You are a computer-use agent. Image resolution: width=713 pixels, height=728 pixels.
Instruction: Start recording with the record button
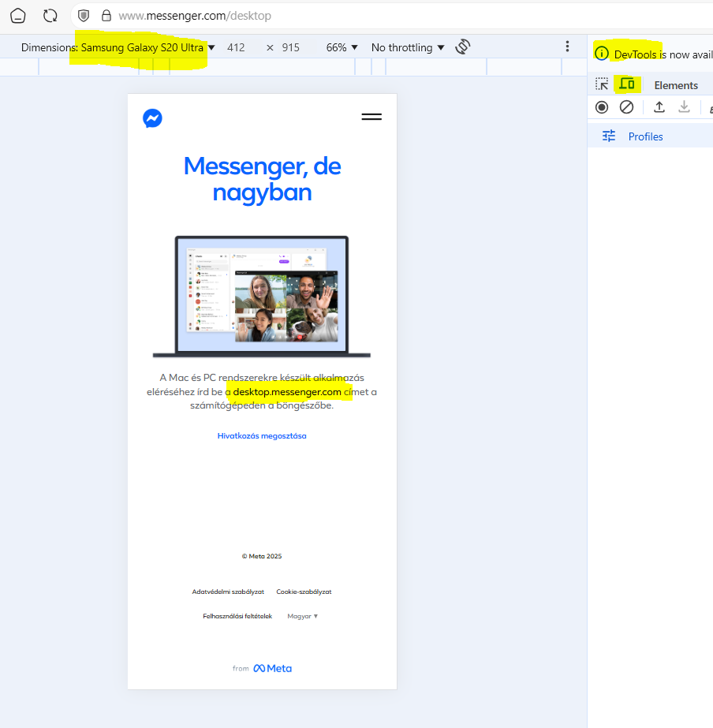(x=602, y=107)
